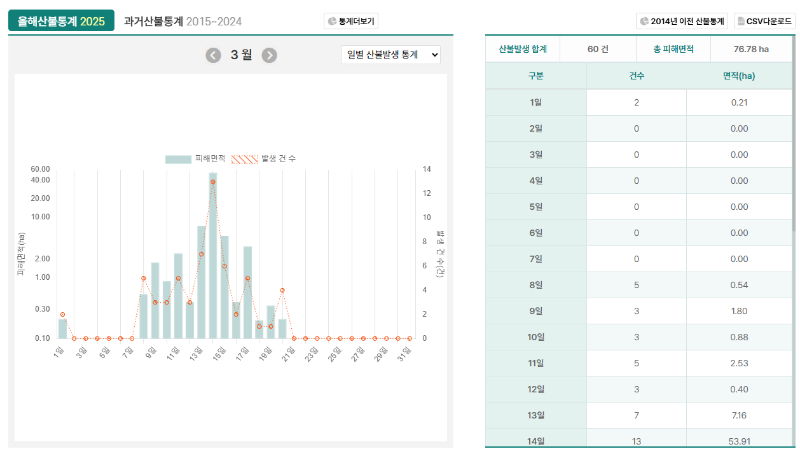Click the 0.54 area value

pos(739,285)
